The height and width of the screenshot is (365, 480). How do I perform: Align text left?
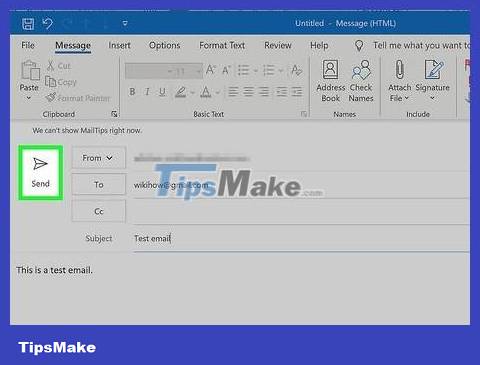coord(233,91)
